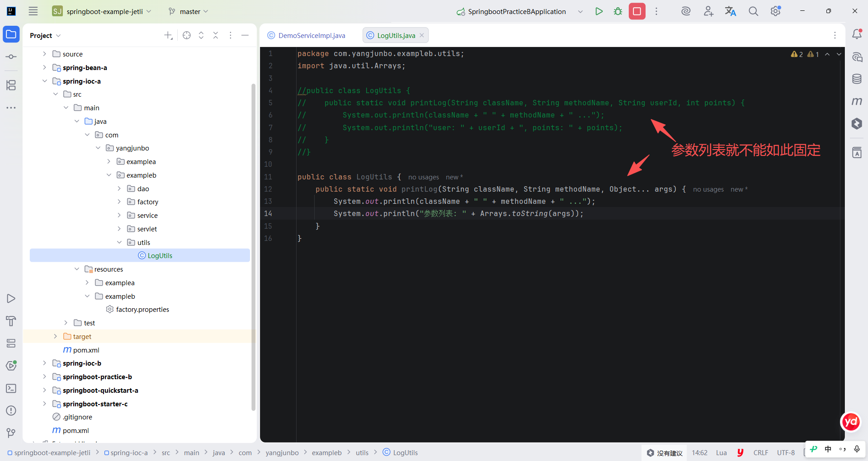The height and width of the screenshot is (461, 868).
Task: Collapse the utils package
Action: (119, 242)
